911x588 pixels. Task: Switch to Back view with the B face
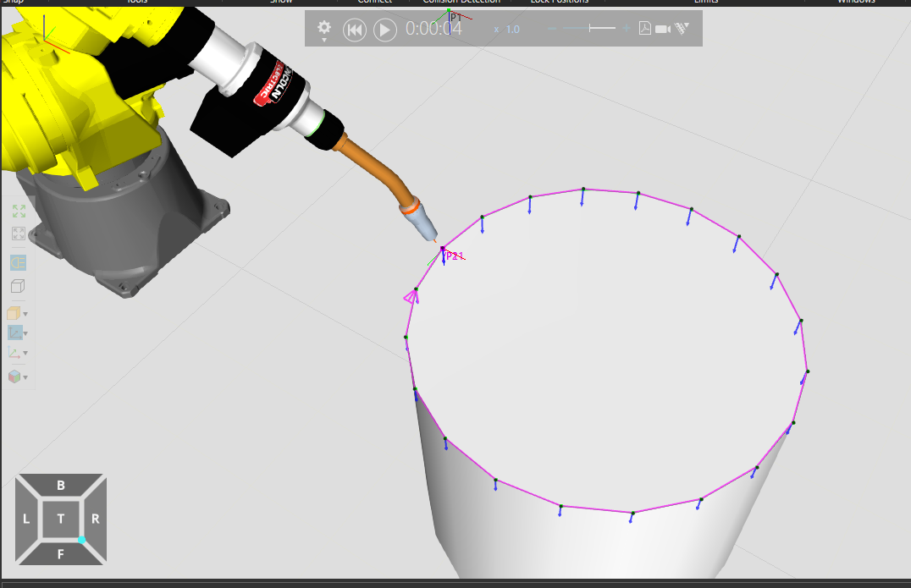(x=61, y=486)
